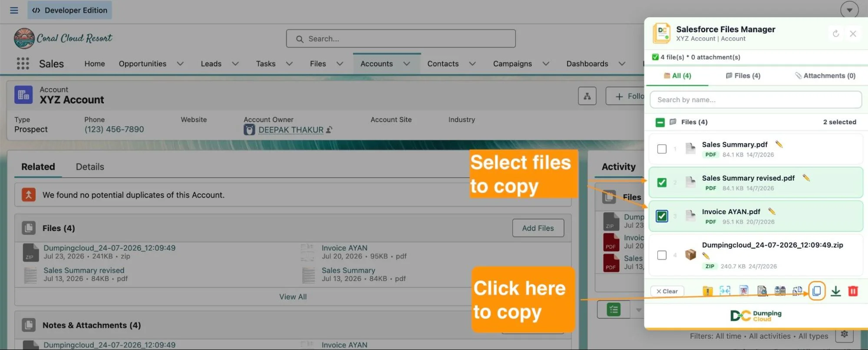
Task: Select the All (4) tab
Action: coord(677,76)
